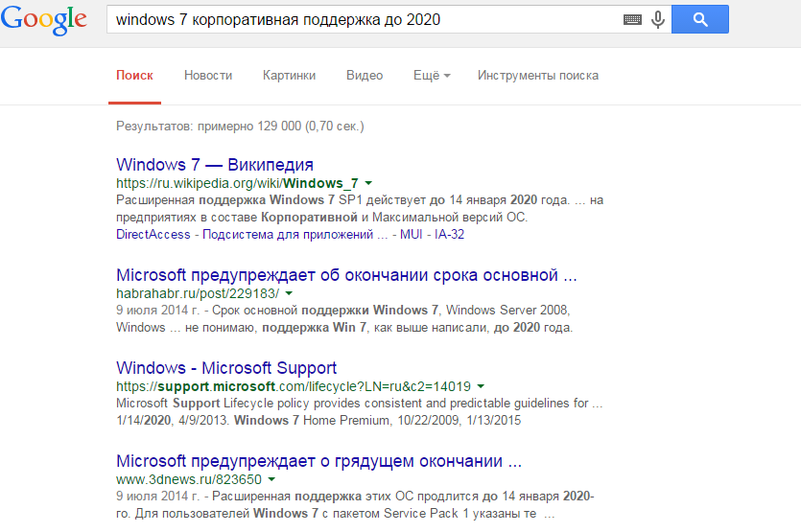Open the IA-32 sitelink
Viewport: 801px width, 532px height.
(x=449, y=234)
